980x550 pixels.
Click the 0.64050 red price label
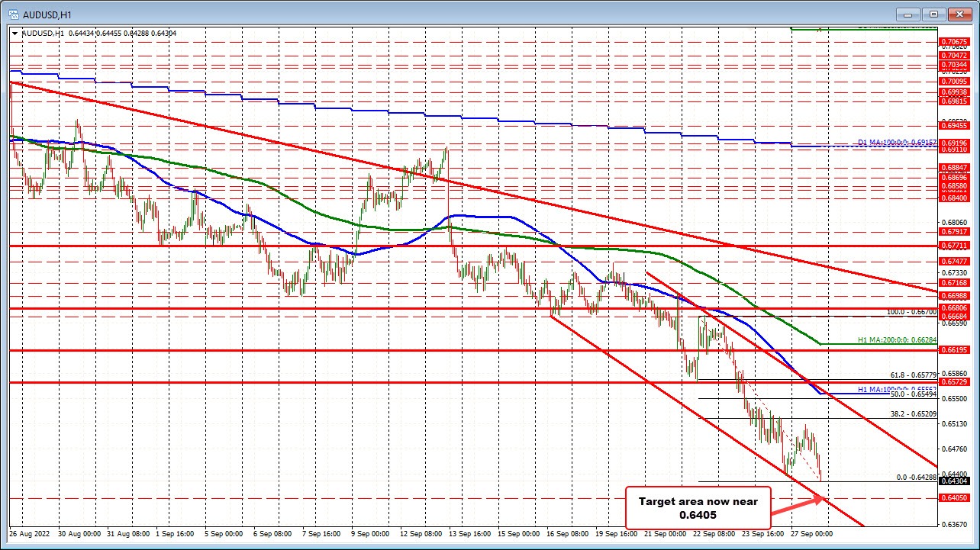tap(954, 498)
